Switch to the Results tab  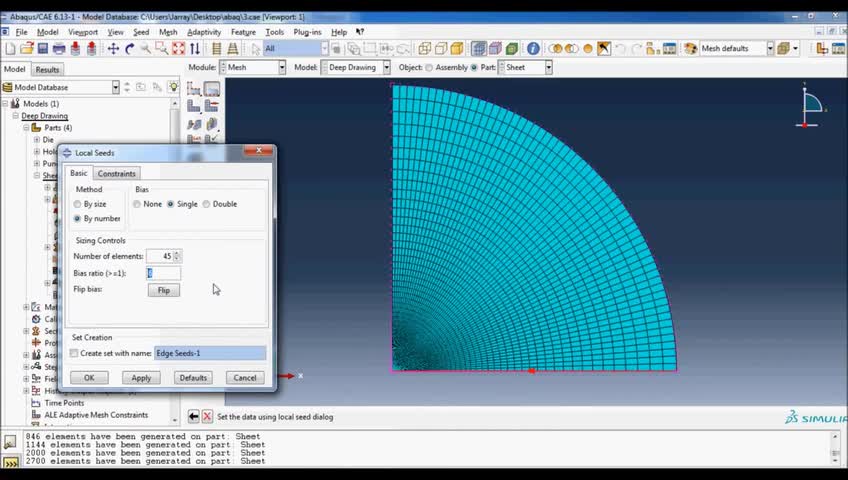click(x=47, y=70)
